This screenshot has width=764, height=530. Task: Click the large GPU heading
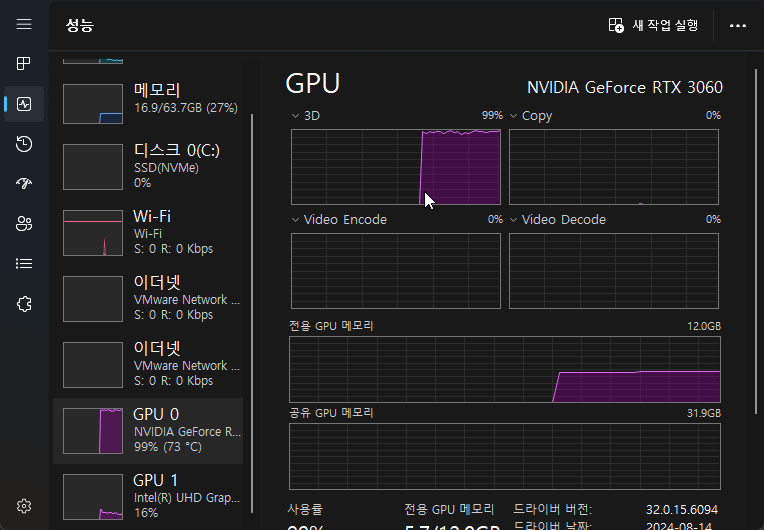[x=312, y=83]
